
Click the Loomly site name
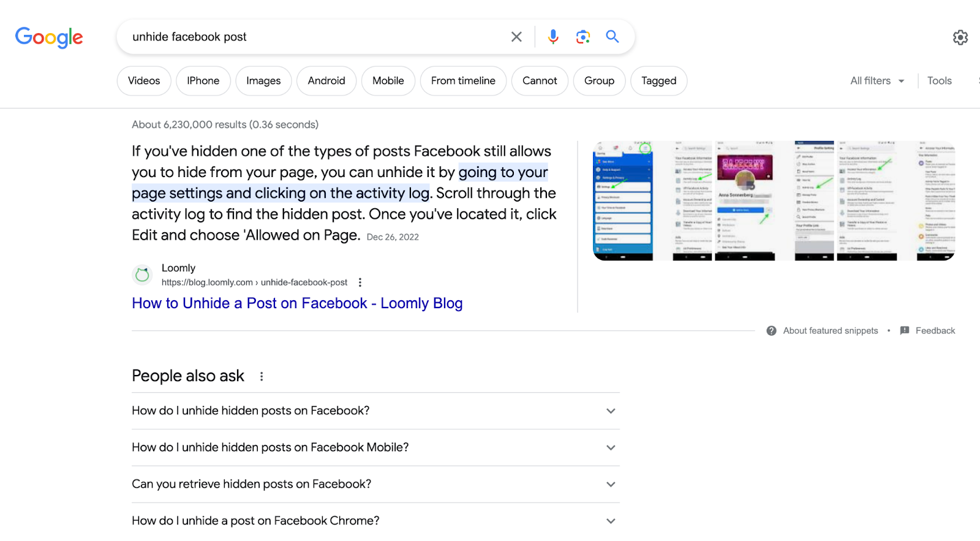click(x=178, y=268)
